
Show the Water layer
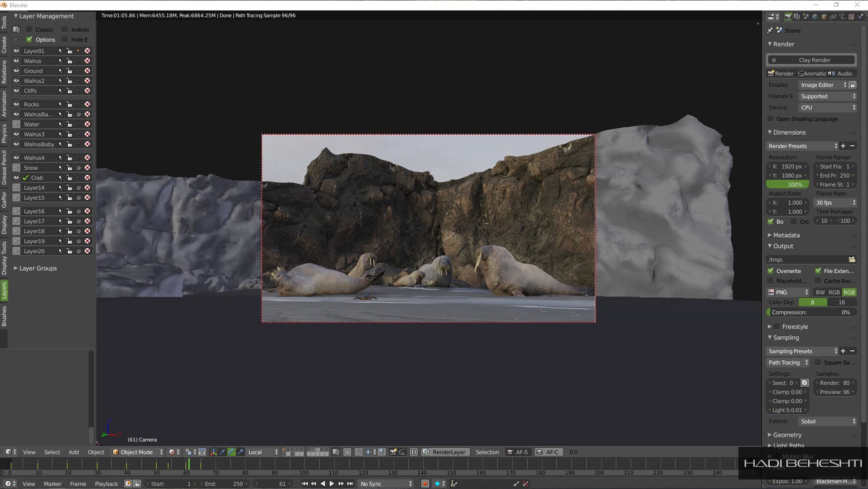coord(16,124)
